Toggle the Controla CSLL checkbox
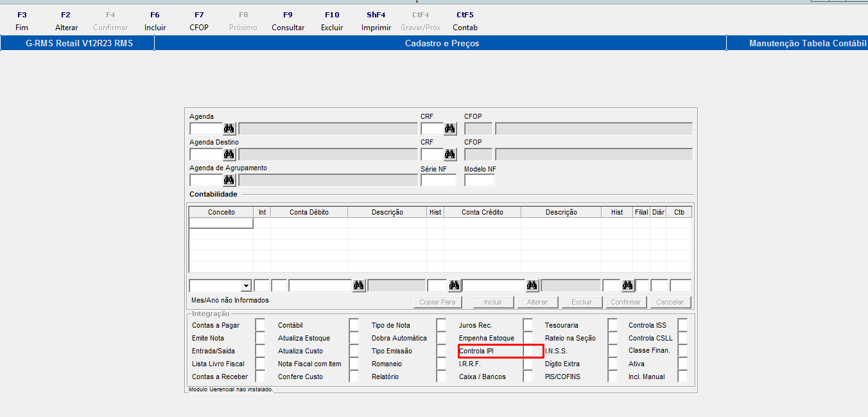Image resolution: width=868 pixels, height=417 pixels. 682,338
